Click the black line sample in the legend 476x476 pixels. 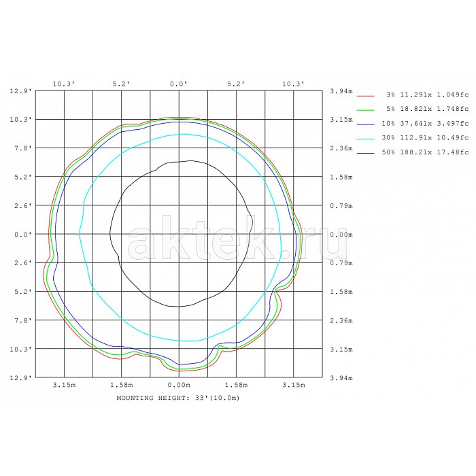click(x=366, y=153)
